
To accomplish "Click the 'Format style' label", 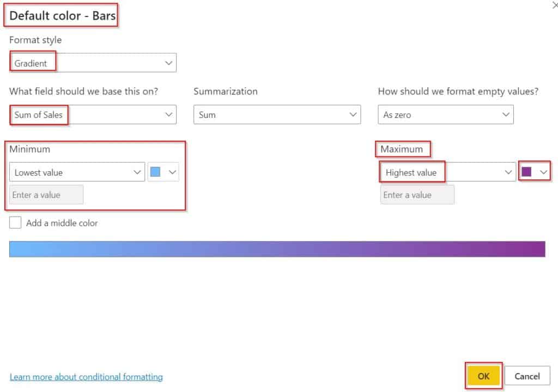I will click(35, 40).
